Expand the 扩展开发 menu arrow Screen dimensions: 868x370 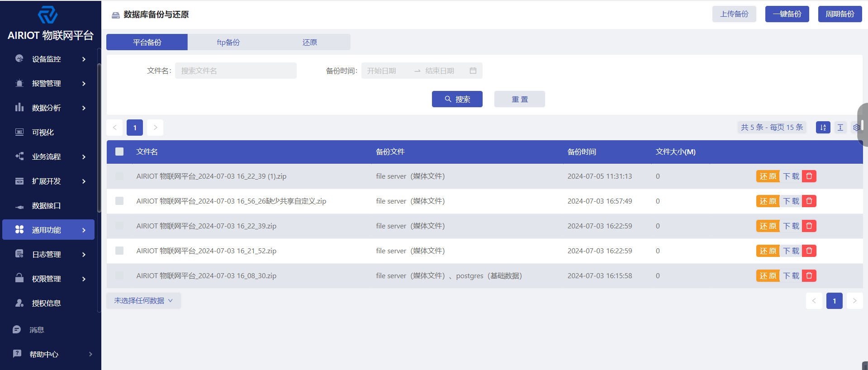tap(84, 181)
